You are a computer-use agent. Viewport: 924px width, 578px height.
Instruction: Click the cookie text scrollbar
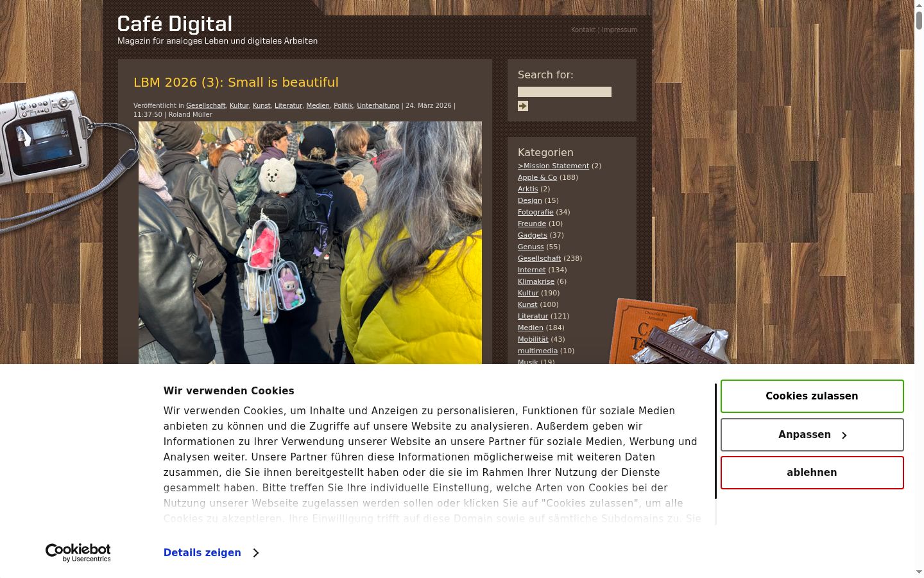tap(715, 441)
